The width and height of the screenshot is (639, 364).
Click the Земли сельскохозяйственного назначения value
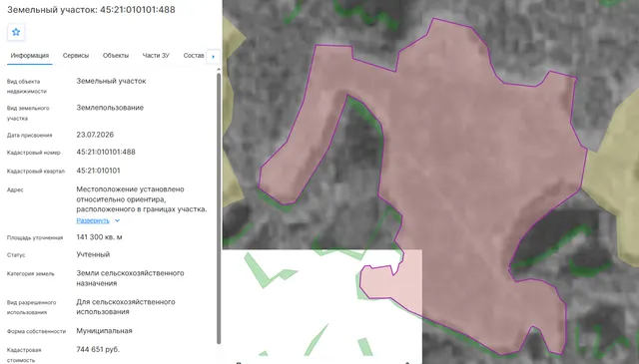click(130, 278)
